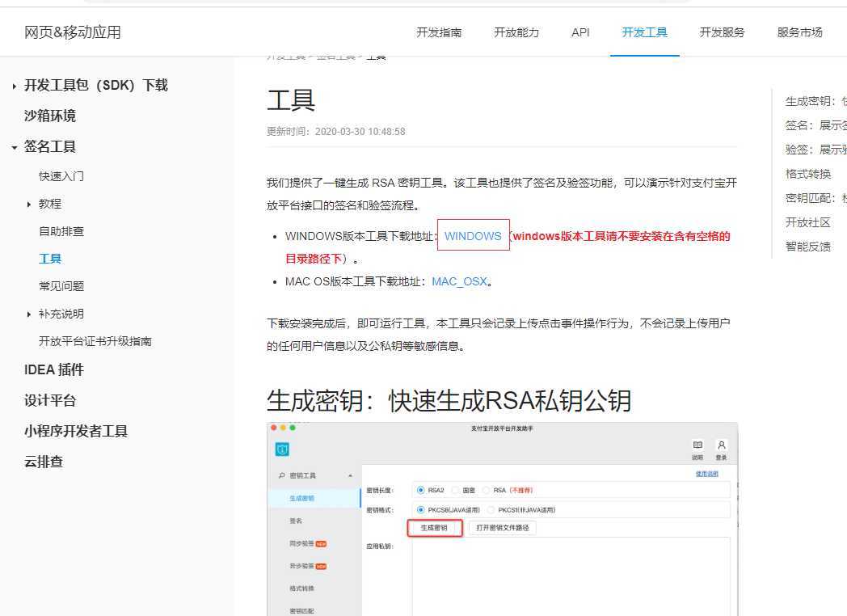The height and width of the screenshot is (616, 847).
Task: Click the blue shield app logo in screenshot
Action: coord(283,449)
